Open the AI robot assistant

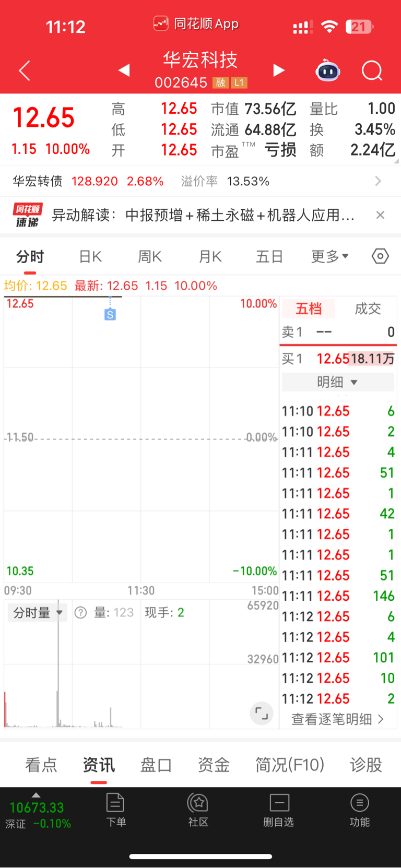(x=328, y=70)
